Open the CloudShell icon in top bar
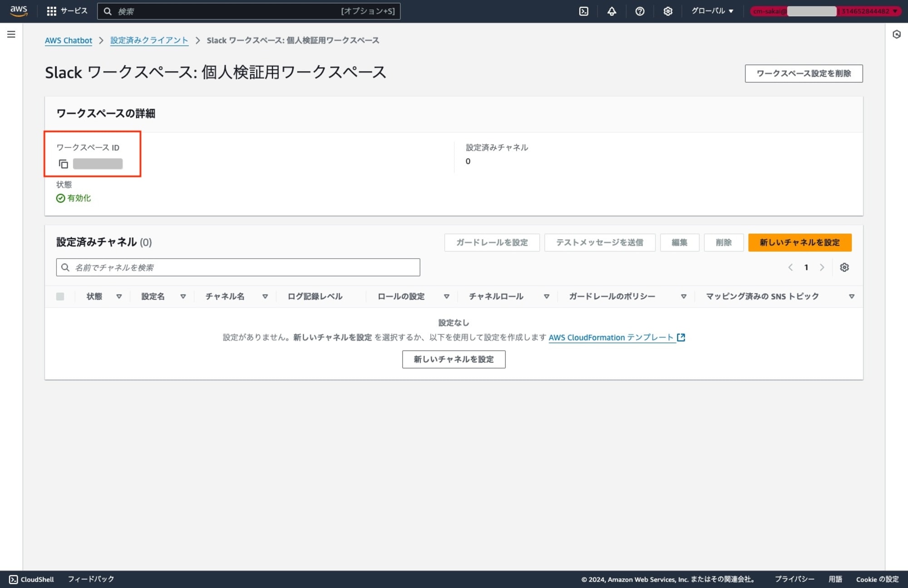Image resolution: width=908 pixels, height=588 pixels. pos(584,11)
